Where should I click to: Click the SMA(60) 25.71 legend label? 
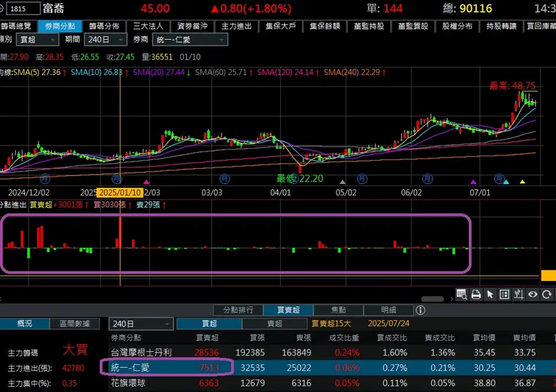pyautogui.click(x=221, y=72)
